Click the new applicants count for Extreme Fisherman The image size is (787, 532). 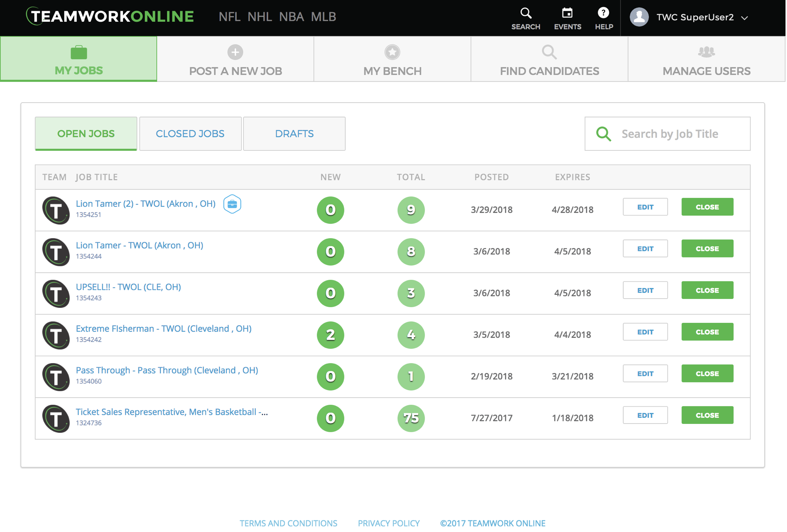coord(330,335)
